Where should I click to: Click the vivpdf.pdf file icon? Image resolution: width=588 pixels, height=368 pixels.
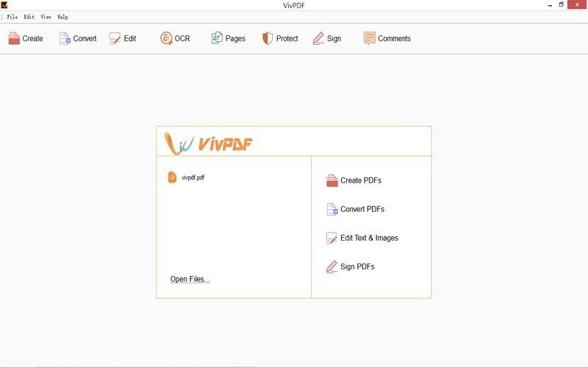pos(172,177)
